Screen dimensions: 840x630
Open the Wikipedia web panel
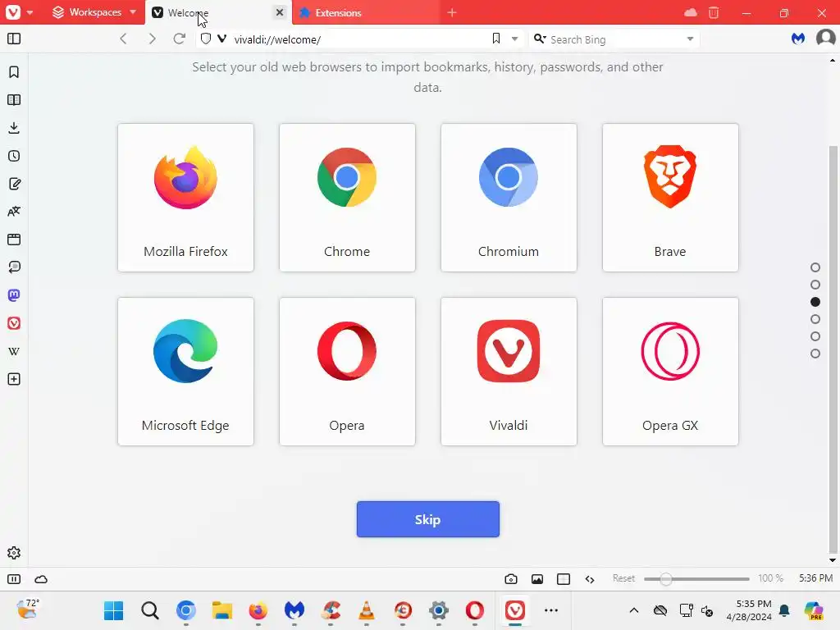14,351
